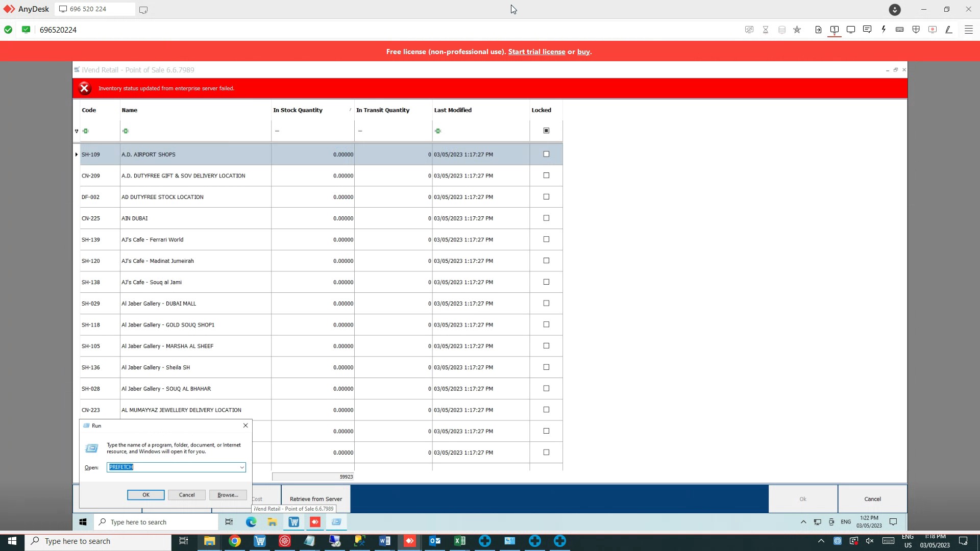The image size is (980, 551).
Task: Show hidden icons in remote system tray
Action: click(803, 522)
